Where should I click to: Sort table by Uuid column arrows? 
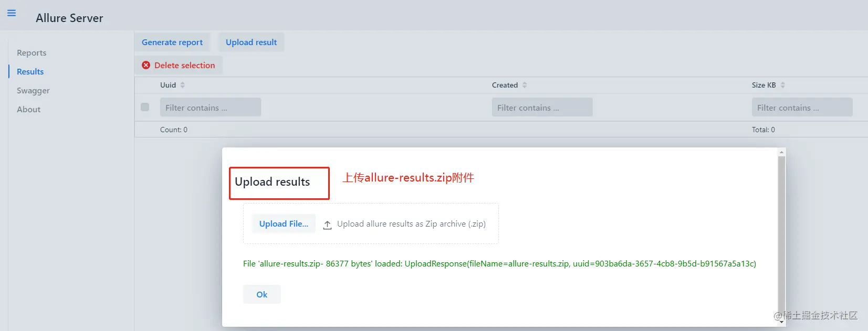[183, 85]
